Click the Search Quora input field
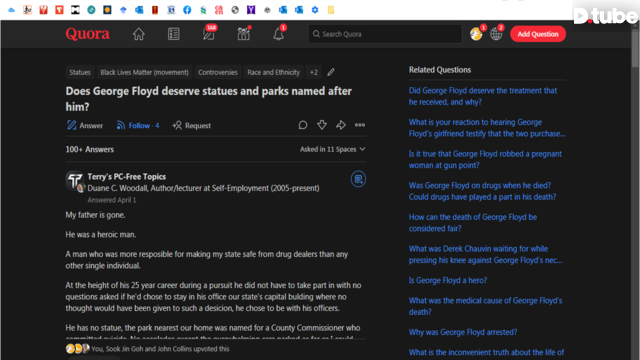Viewport: 640px width, 360px height. click(385, 34)
